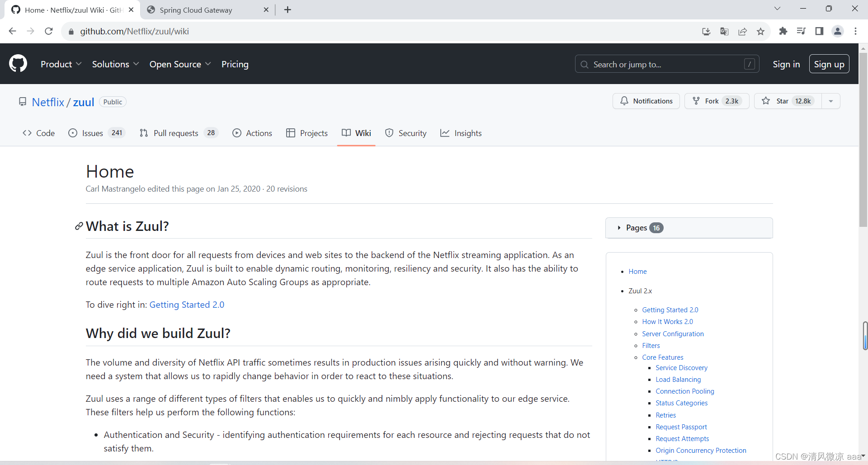Open Load Balancing page
The width and height of the screenshot is (868, 465).
[x=678, y=379]
